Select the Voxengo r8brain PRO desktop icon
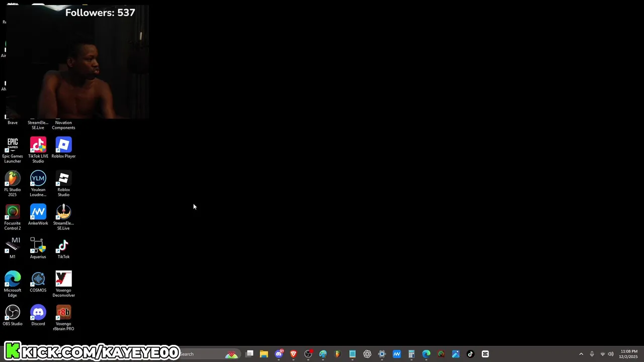Image resolution: width=644 pixels, height=362 pixels. point(63,318)
